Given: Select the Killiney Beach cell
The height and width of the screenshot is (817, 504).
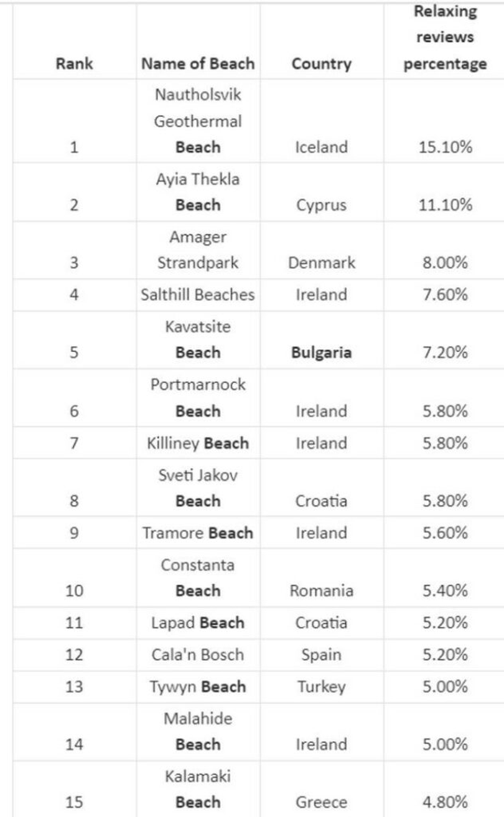Looking at the screenshot, I should (x=198, y=443).
